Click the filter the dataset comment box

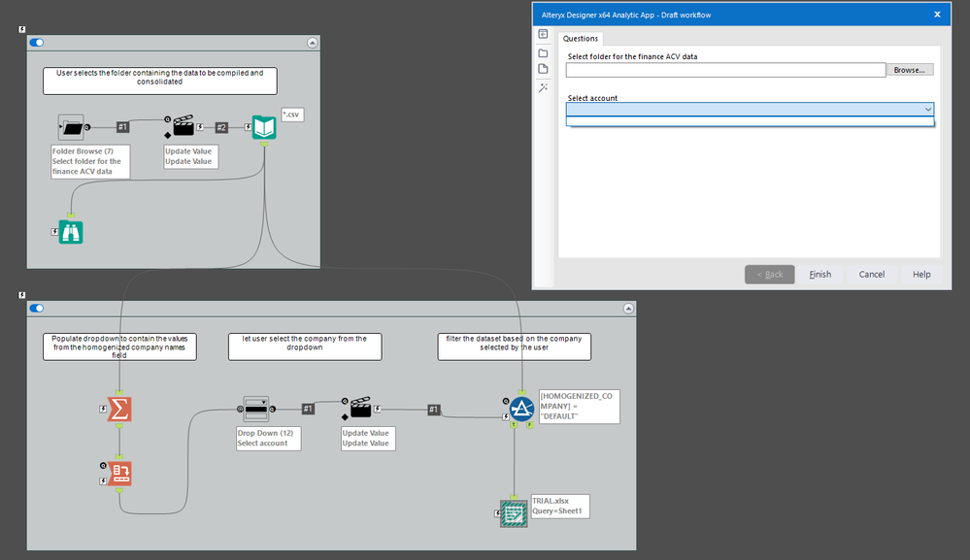point(514,346)
